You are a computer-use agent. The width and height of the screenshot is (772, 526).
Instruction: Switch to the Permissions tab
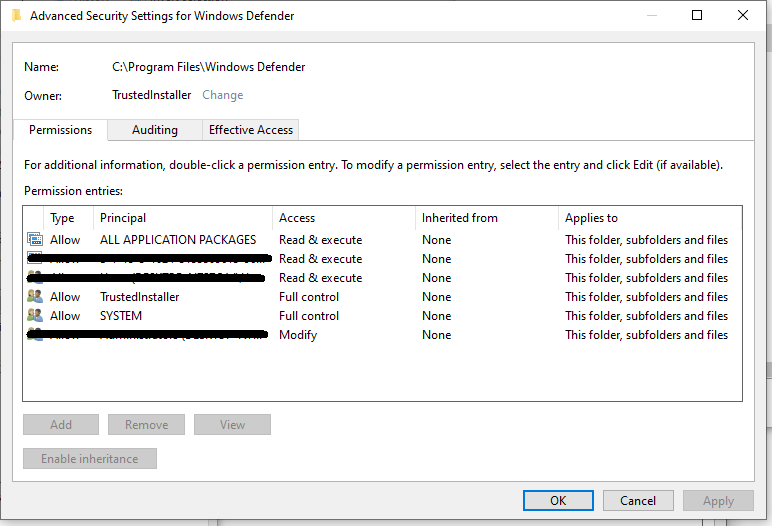coord(61,130)
